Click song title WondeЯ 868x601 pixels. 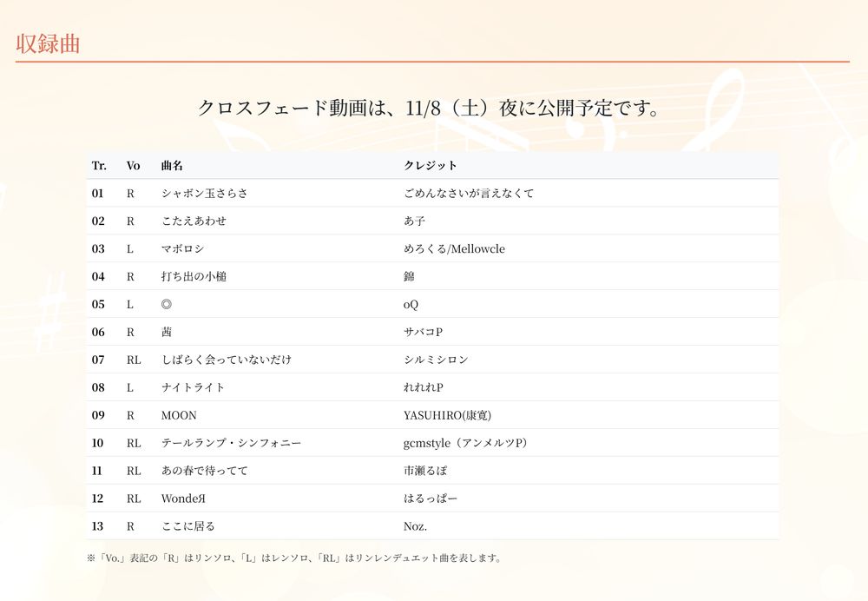coord(183,499)
